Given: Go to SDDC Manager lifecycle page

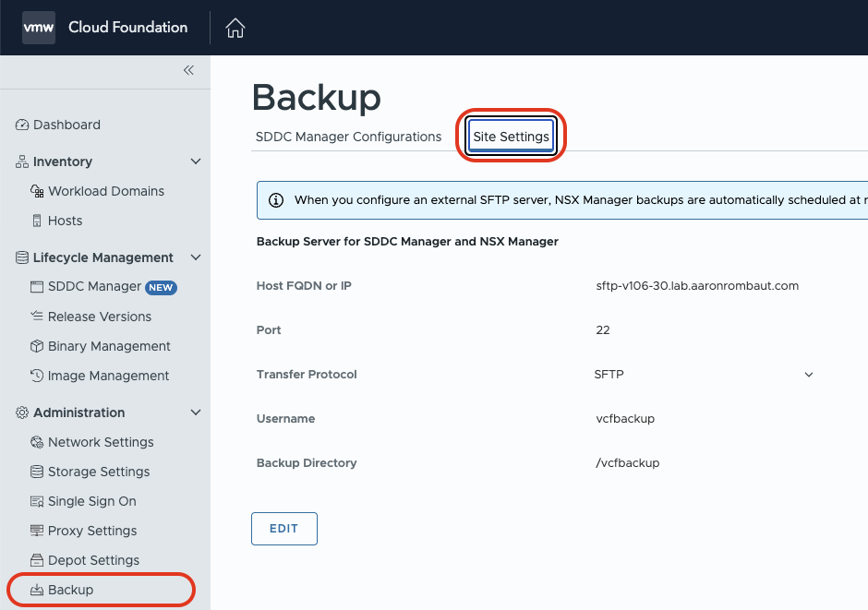Looking at the screenshot, I should tap(94, 287).
